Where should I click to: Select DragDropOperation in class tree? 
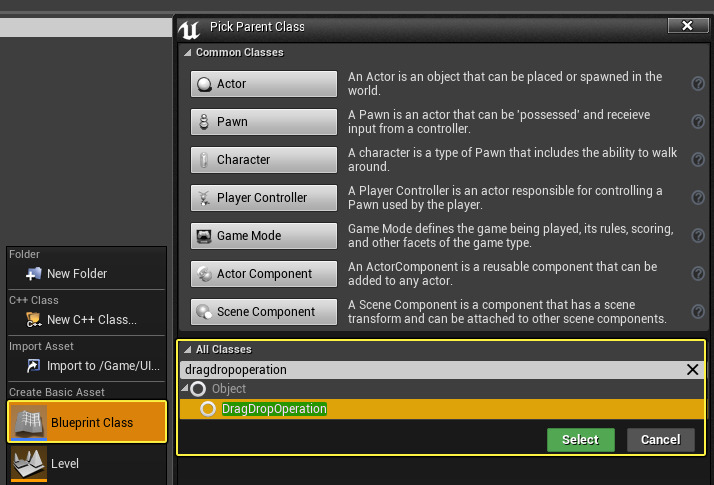[x=274, y=409]
